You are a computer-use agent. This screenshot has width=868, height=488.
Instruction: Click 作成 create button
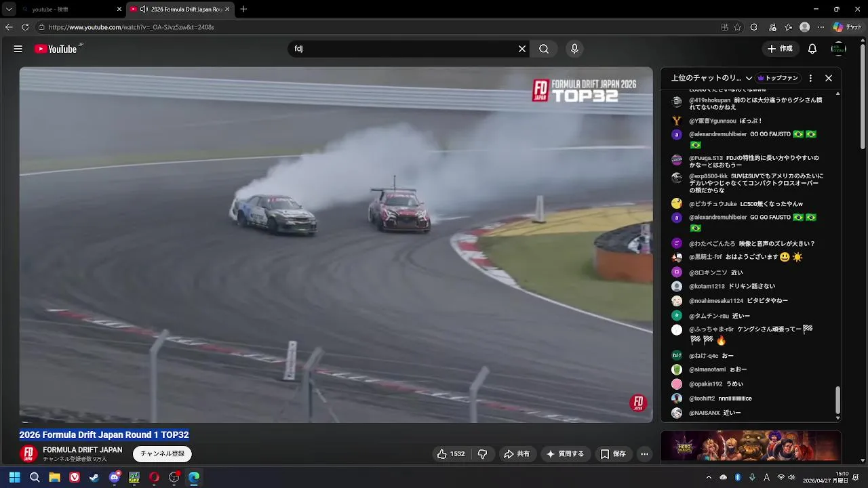click(780, 49)
